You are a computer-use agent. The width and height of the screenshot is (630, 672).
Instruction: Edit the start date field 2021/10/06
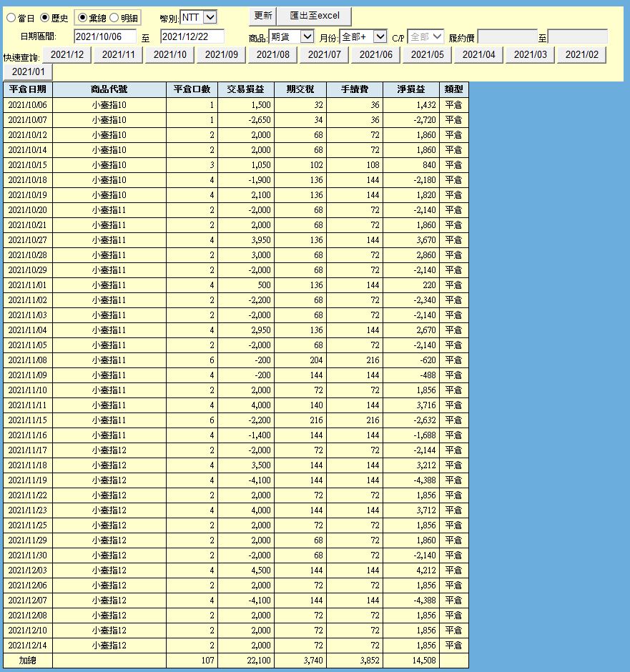pyautogui.click(x=105, y=37)
